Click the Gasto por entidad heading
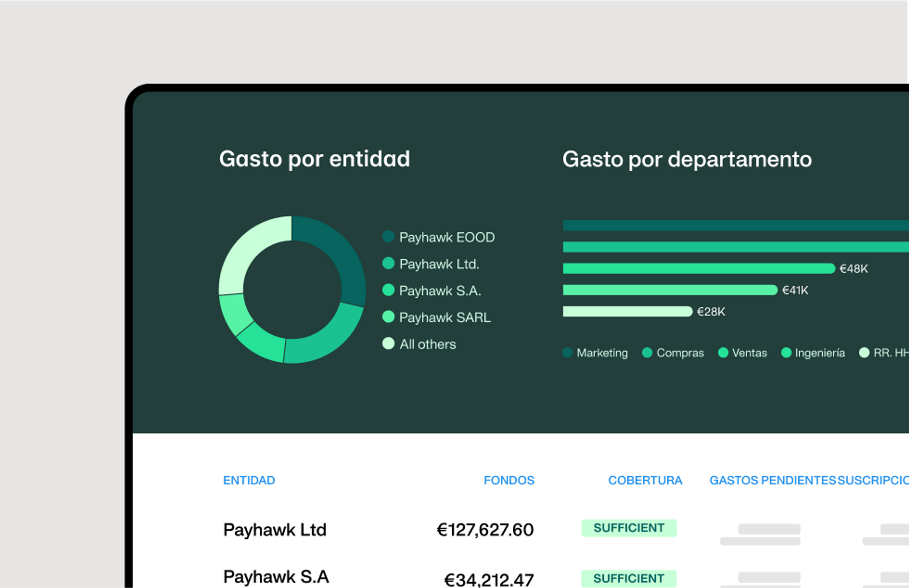909x588 pixels. click(x=314, y=159)
